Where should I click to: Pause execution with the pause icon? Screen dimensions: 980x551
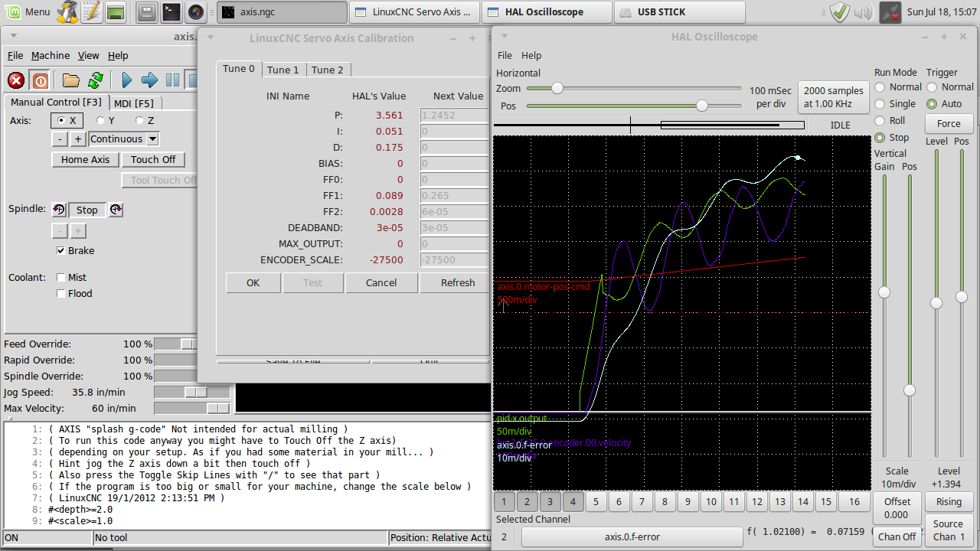click(173, 80)
